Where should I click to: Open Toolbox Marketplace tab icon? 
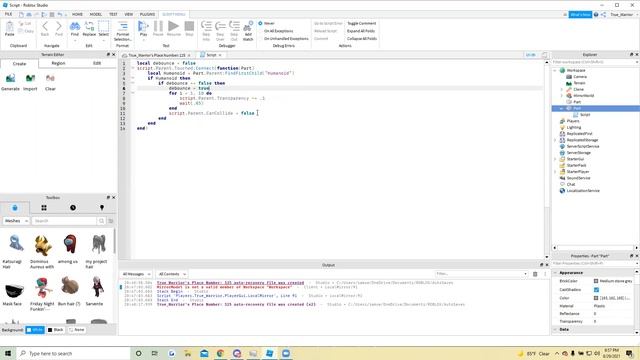point(15,208)
